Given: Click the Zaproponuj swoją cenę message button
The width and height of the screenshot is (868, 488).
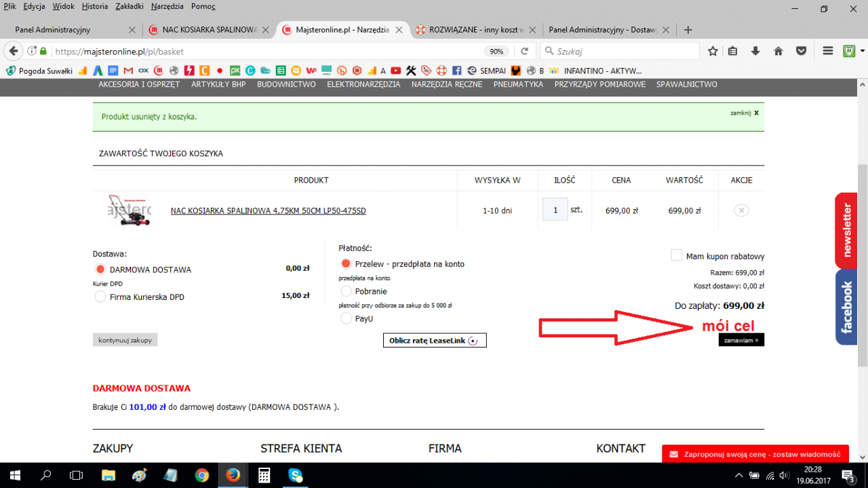Looking at the screenshot, I should 755,454.
